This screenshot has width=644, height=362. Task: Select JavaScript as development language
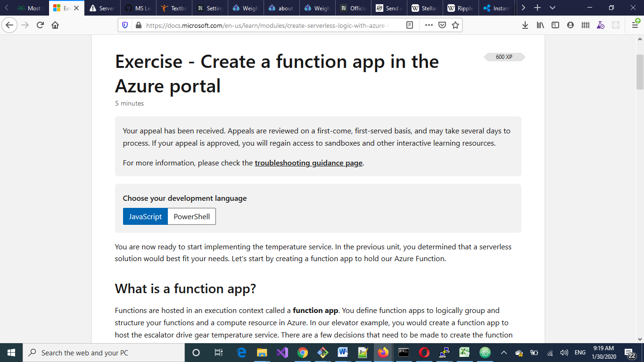(x=145, y=216)
